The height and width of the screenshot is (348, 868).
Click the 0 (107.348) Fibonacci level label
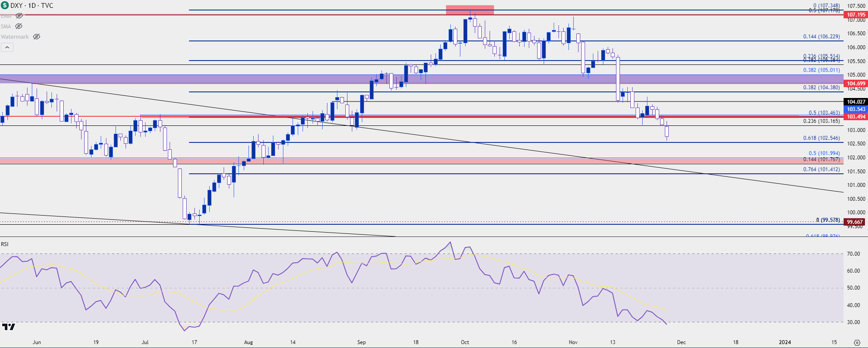point(827,6)
